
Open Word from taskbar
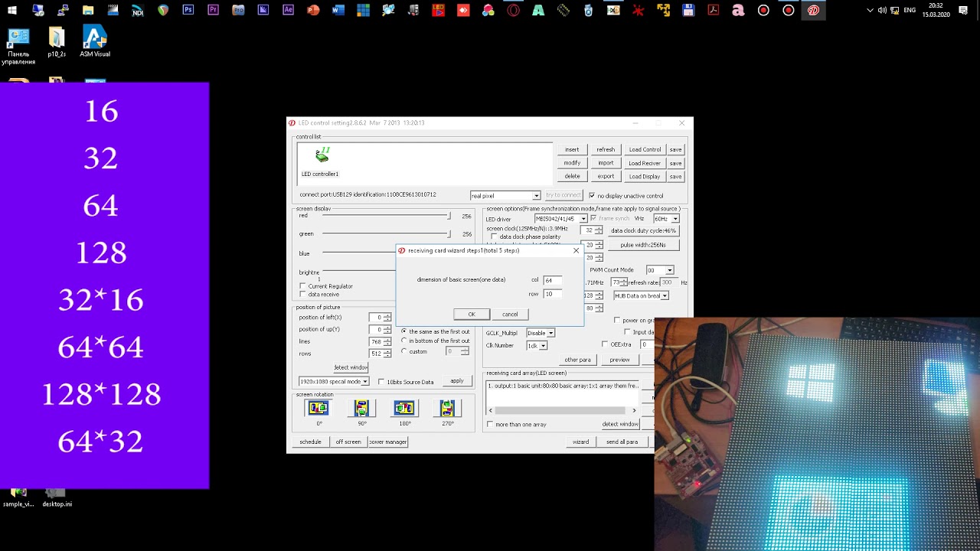[338, 11]
